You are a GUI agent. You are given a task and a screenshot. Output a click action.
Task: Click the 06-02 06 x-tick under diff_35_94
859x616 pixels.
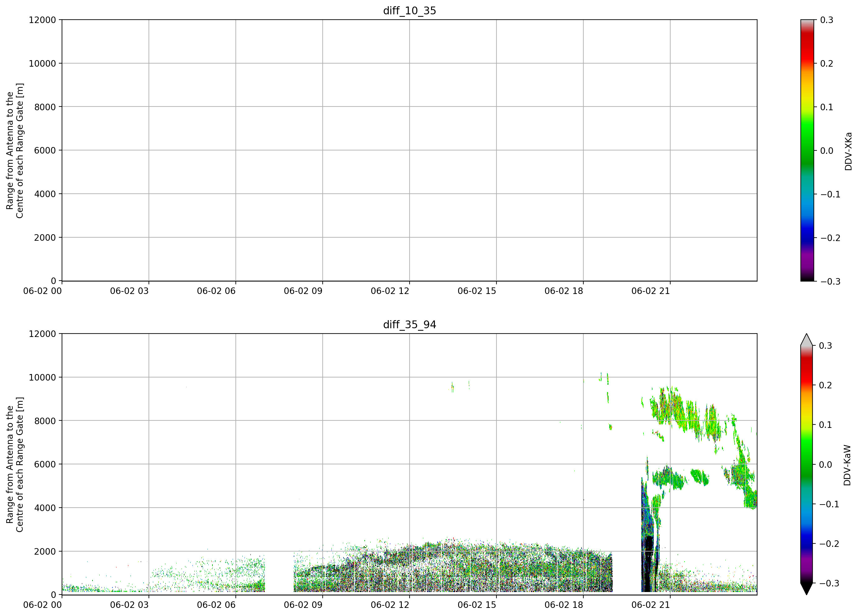(x=216, y=605)
